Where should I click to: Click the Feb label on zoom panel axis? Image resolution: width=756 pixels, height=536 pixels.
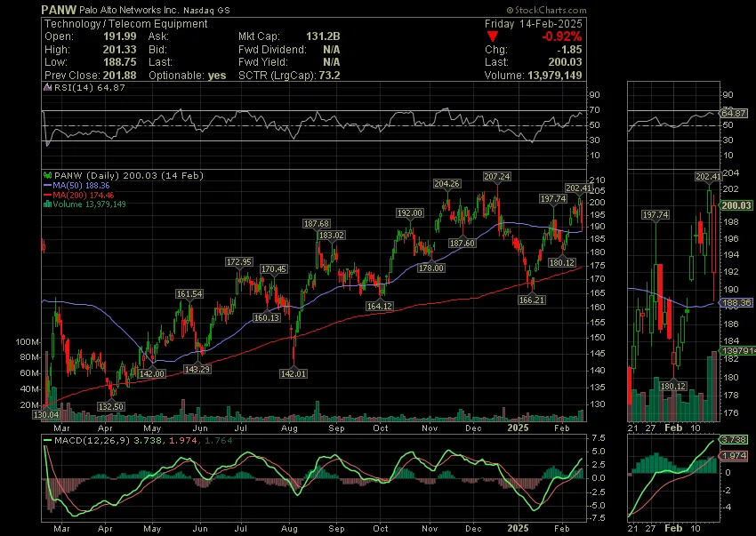pyautogui.click(x=673, y=428)
